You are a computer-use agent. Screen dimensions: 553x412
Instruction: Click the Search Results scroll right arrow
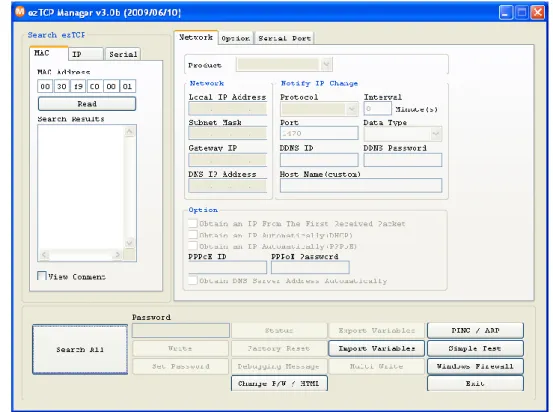(117, 254)
